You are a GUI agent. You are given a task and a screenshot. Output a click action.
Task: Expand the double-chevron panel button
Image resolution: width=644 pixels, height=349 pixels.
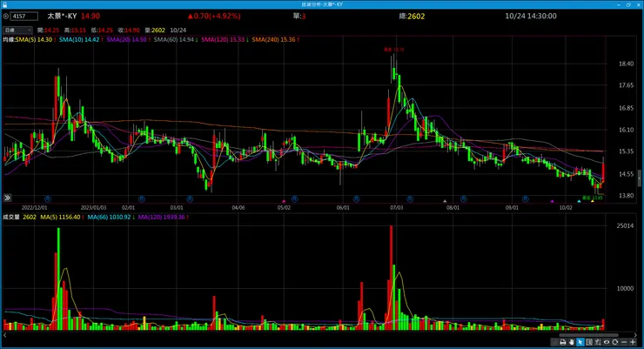7,198
